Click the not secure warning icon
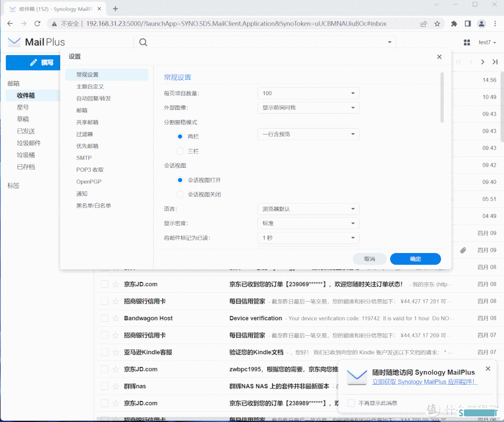Screen dimensions: 504x422 (54, 23)
